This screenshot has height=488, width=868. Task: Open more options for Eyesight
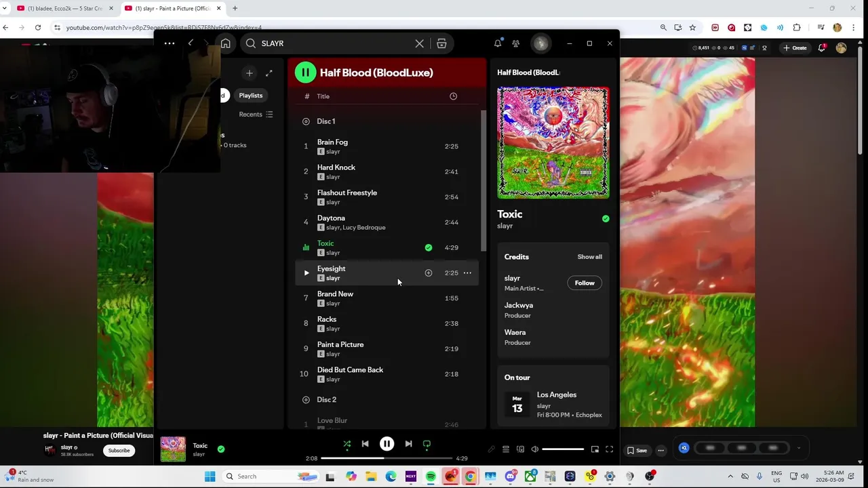pyautogui.click(x=467, y=273)
